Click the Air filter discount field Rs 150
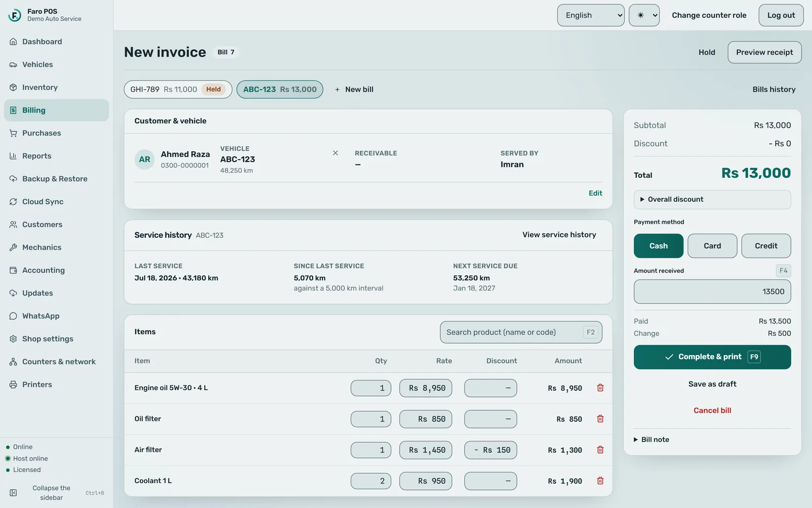This screenshot has width=812, height=508. click(491, 450)
